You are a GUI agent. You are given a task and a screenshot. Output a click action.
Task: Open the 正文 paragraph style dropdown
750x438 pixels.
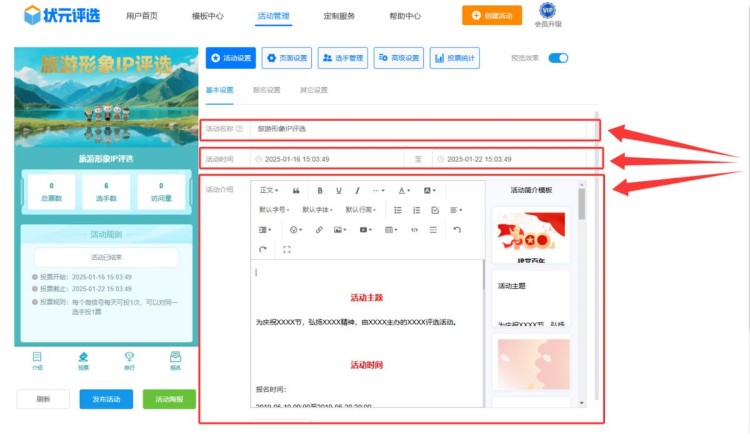point(269,190)
